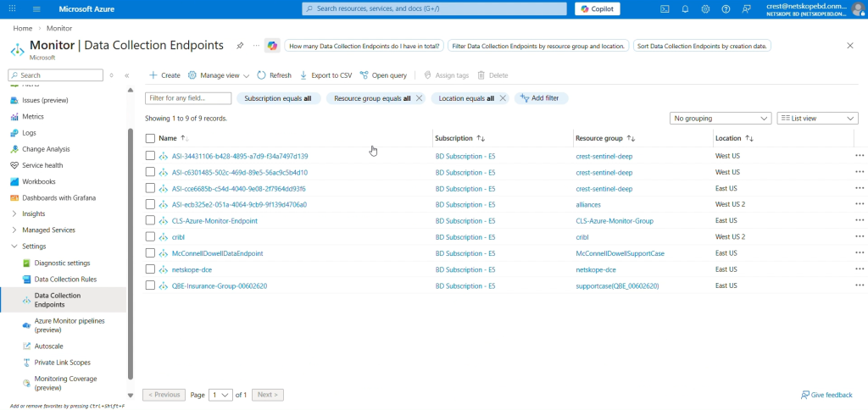868x410 pixels.
Task: Click the Workbooks icon
Action: click(14, 181)
